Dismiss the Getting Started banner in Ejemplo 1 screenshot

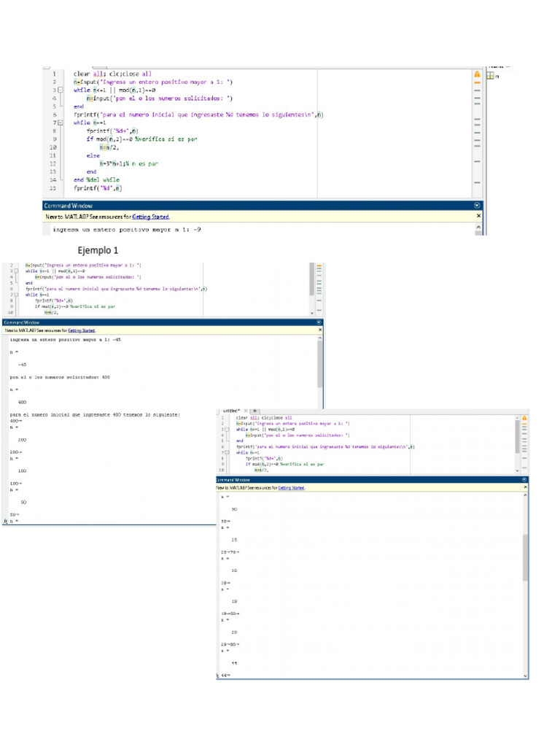tap(320, 330)
